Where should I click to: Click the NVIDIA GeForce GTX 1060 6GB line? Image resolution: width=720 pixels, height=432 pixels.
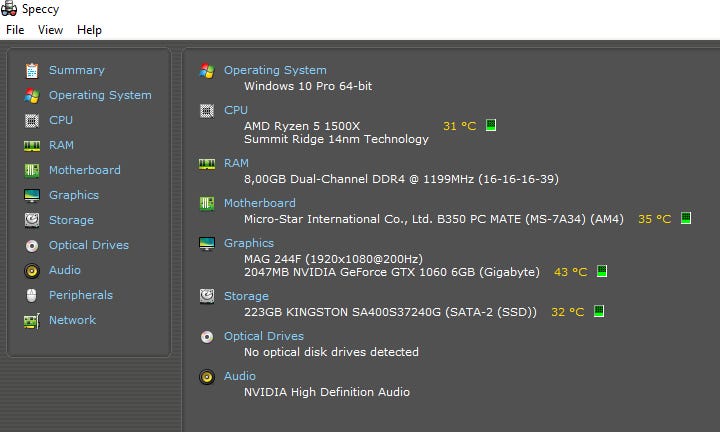point(392,272)
